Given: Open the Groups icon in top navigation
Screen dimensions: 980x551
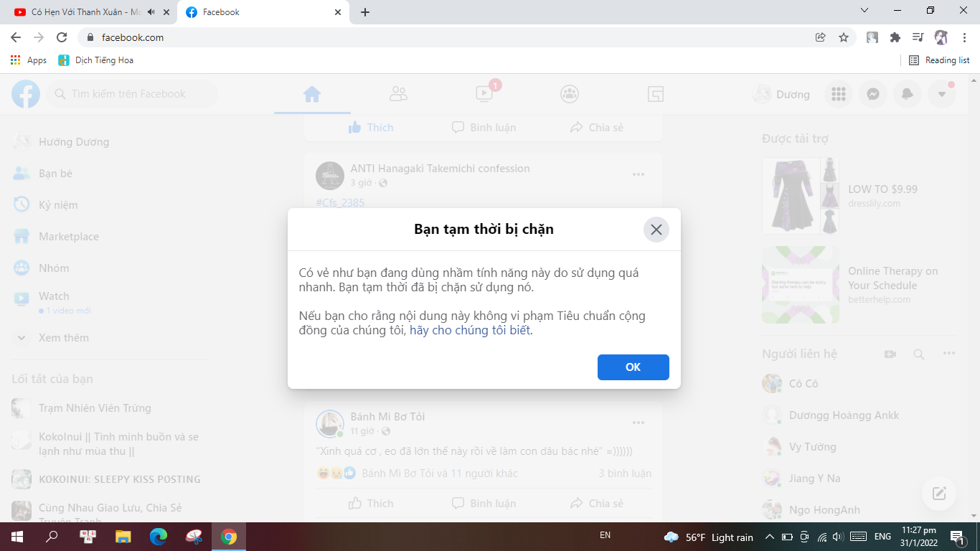Looking at the screenshot, I should 570,93.
